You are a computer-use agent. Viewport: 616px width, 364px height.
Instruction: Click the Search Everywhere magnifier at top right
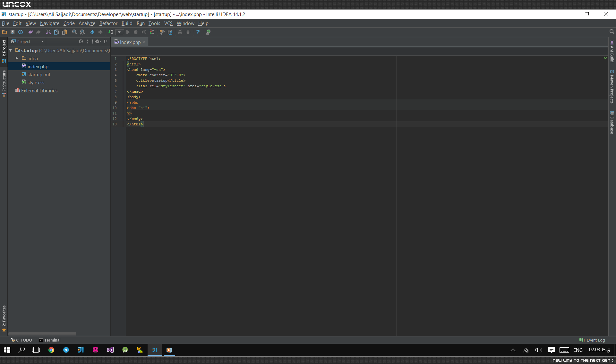pos(612,32)
